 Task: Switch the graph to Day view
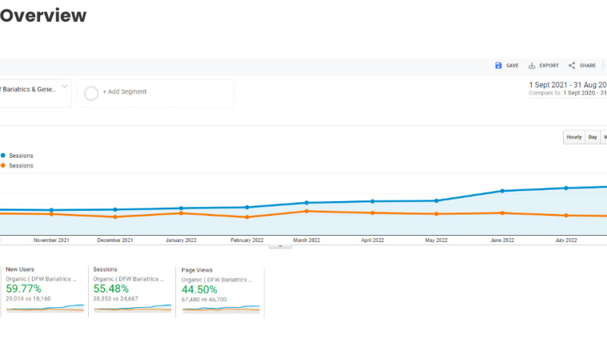593,137
